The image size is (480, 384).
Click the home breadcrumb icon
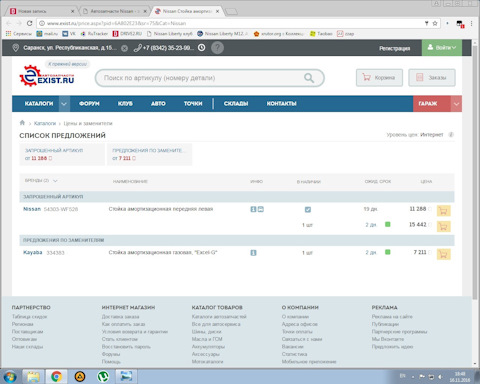coord(22,123)
